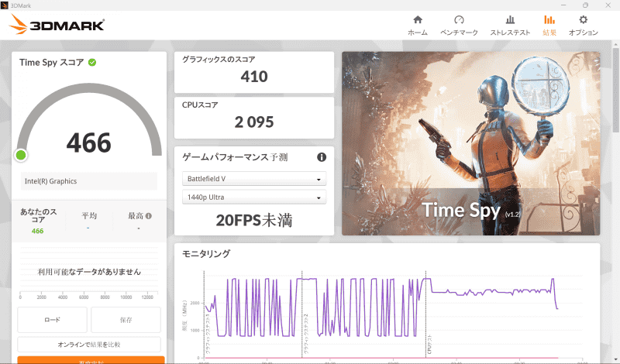Maximize the 3DMark window

point(586,5)
